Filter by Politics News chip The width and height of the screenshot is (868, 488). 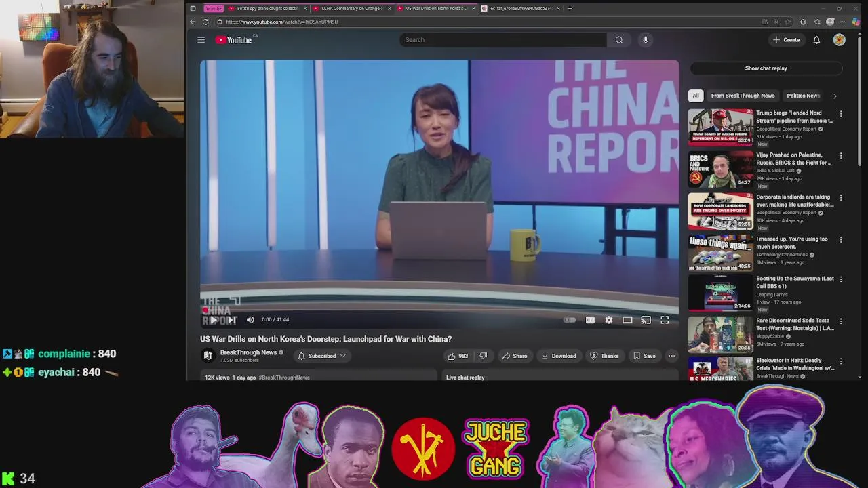click(803, 96)
